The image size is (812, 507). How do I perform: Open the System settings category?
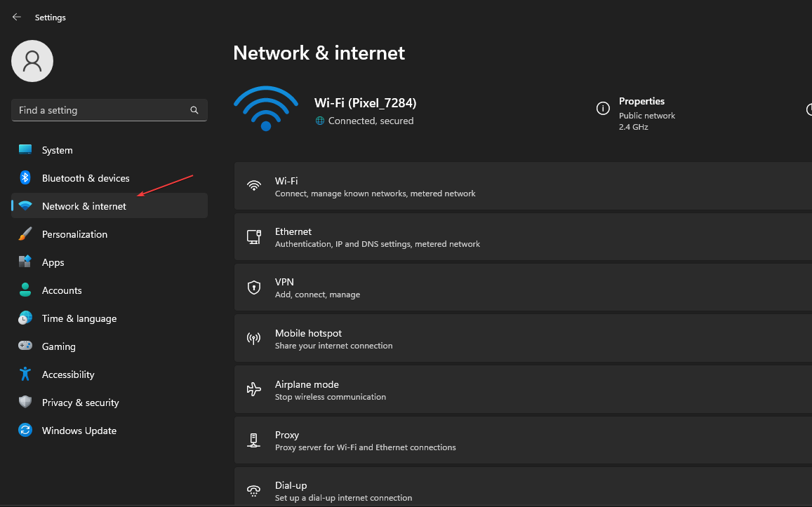[x=57, y=150]
